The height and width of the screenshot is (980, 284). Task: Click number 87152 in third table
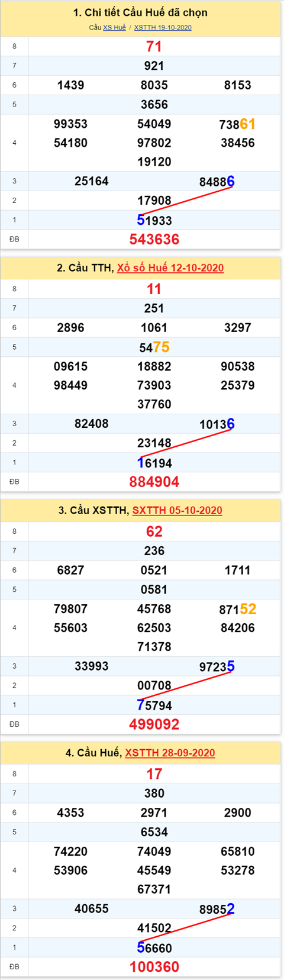tap(237, 609)
